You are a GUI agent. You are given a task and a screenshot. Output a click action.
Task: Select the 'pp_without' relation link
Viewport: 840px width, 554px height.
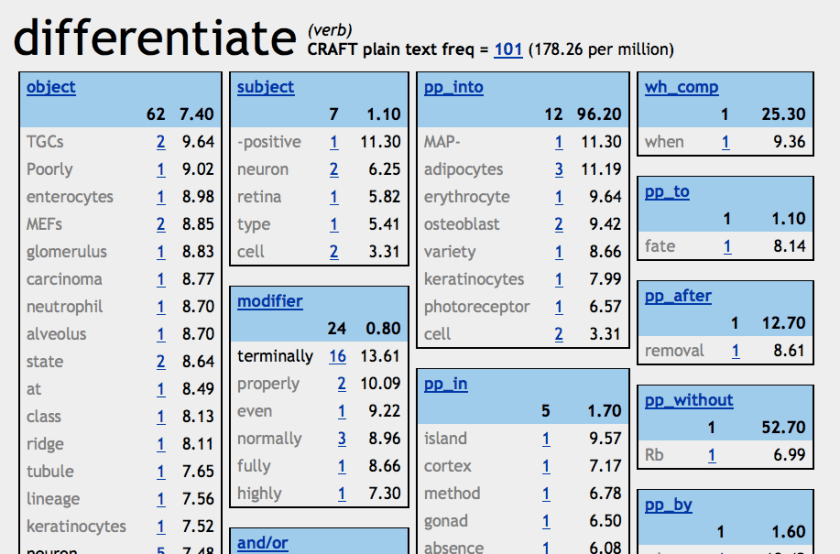[x=689, y=400]
